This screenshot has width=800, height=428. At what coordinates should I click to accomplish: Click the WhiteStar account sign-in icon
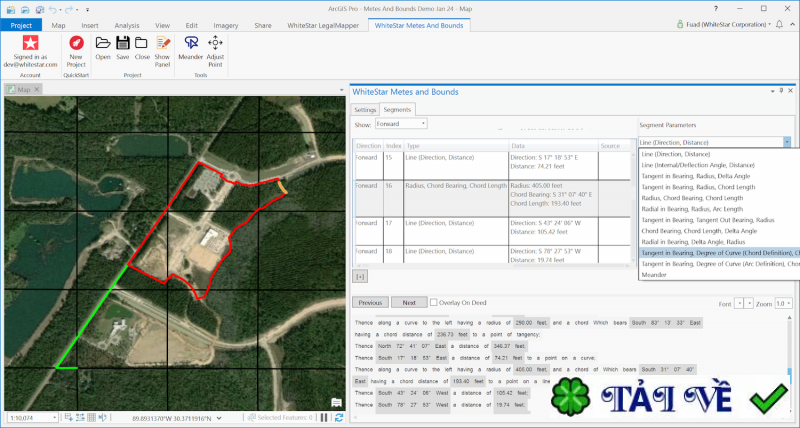click(30, 43)
